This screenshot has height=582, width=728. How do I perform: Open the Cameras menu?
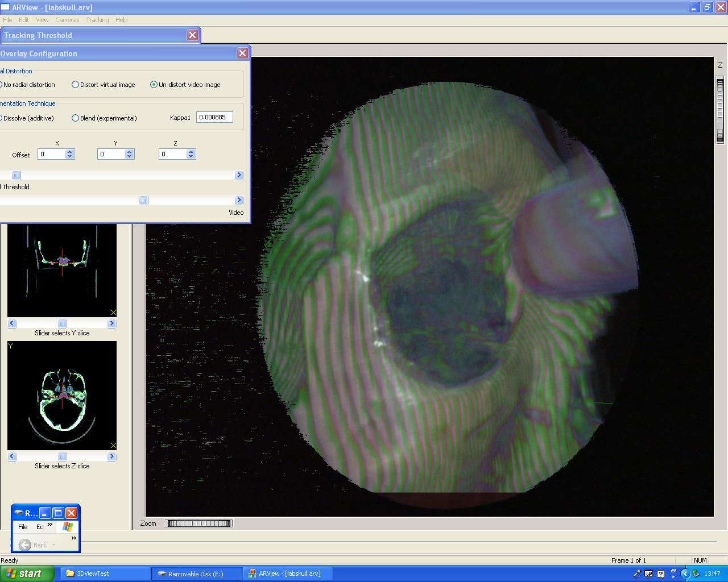[67, 20]
